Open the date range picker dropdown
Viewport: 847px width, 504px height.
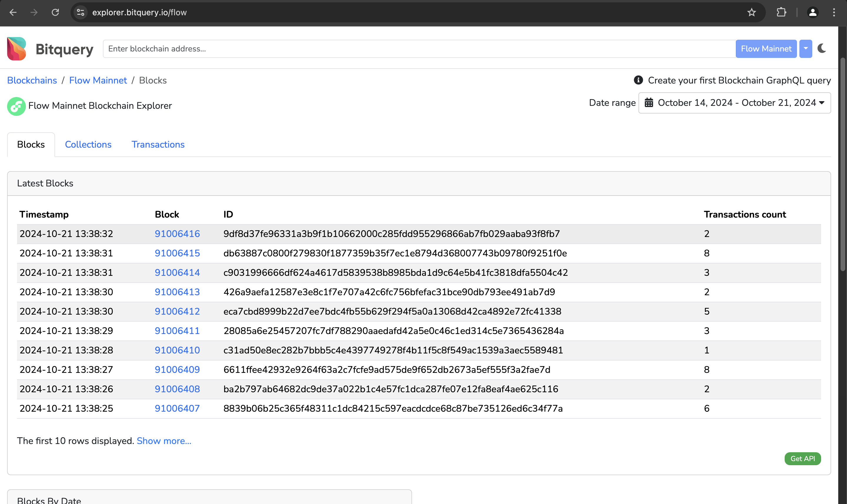[734, 103]
